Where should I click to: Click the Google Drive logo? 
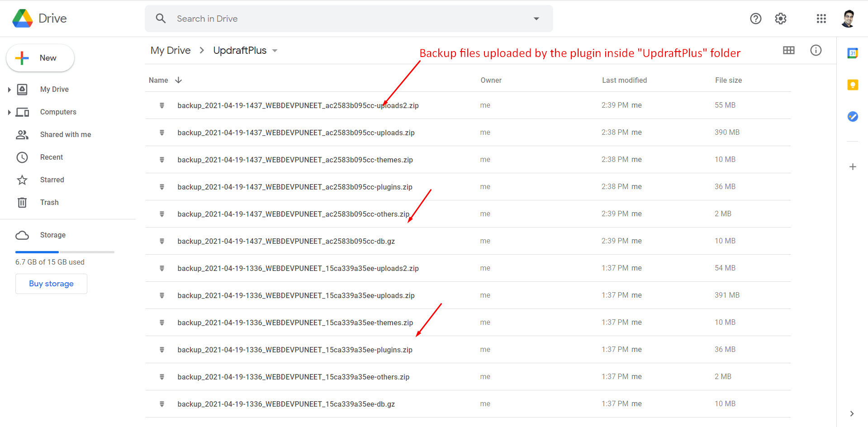coord(23,19)
